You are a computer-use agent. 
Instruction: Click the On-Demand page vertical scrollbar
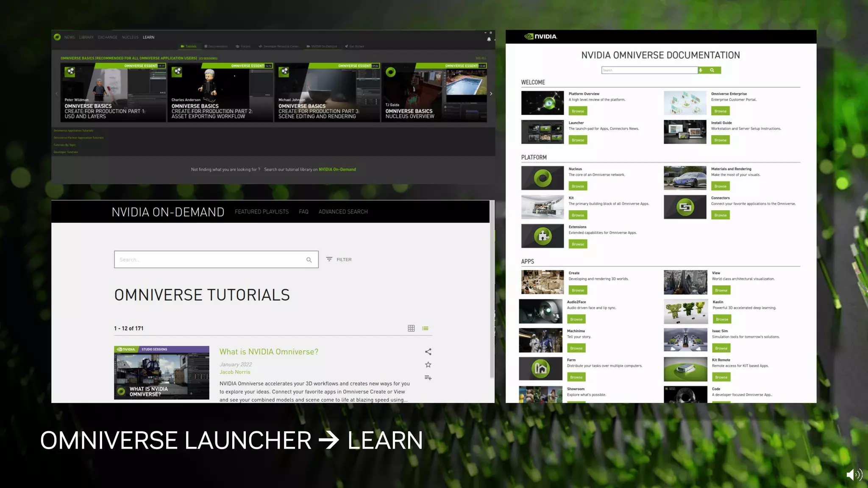pos(492,290)
